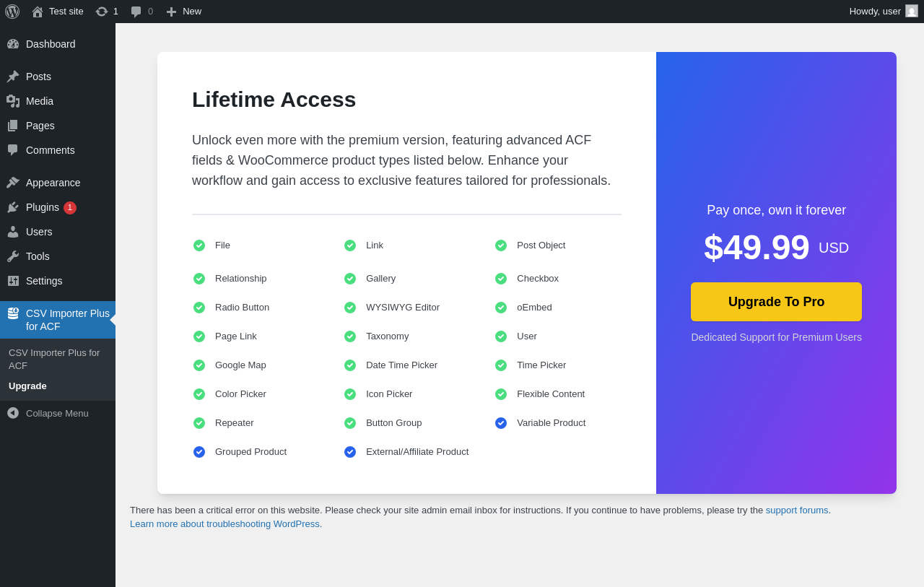Click the Users person icon
Image resolution: width=924 pixels, height=587 pixels.
[x=13, y=232]
